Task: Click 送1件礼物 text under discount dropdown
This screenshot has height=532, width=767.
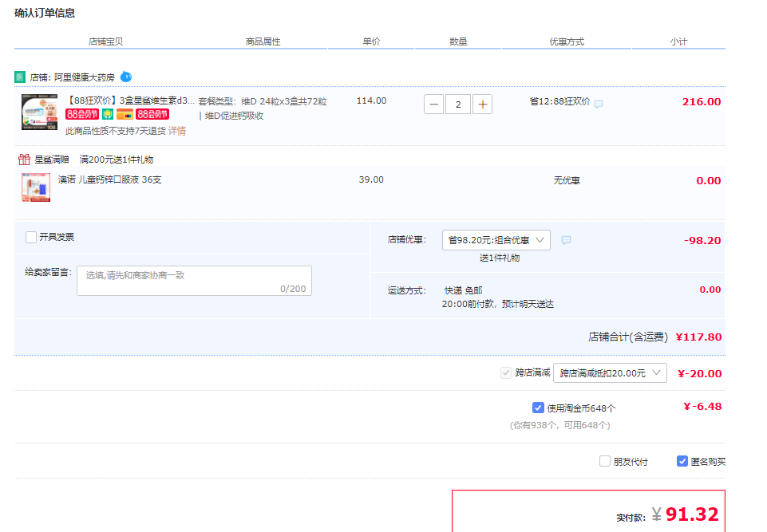Action: point(500,258)
